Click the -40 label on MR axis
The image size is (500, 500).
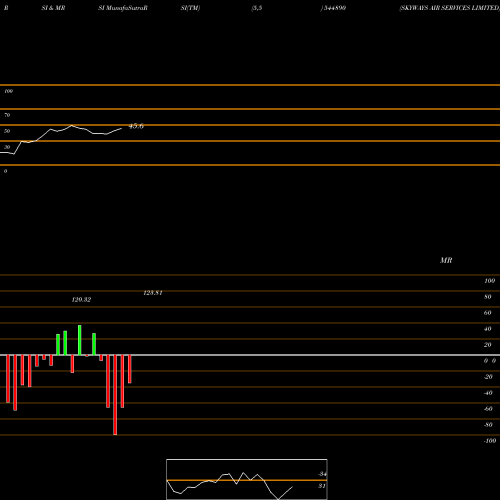pos(488,393)
